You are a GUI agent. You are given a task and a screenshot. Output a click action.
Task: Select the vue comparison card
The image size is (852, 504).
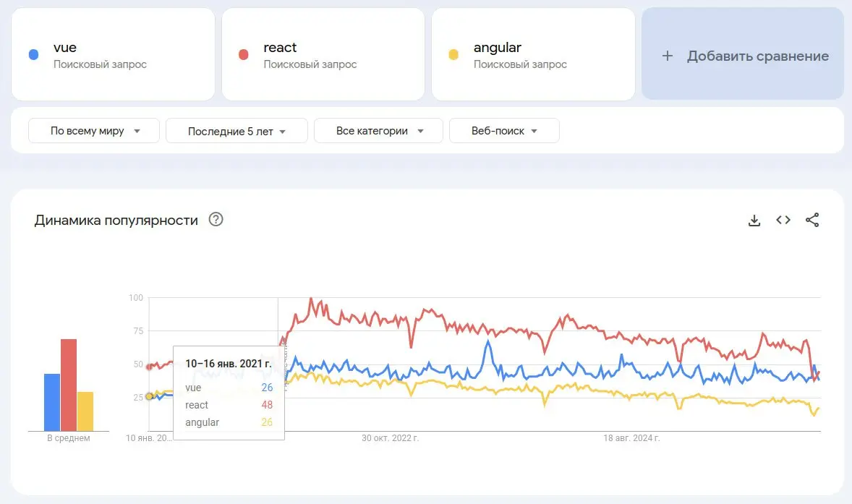click(113, 54)
